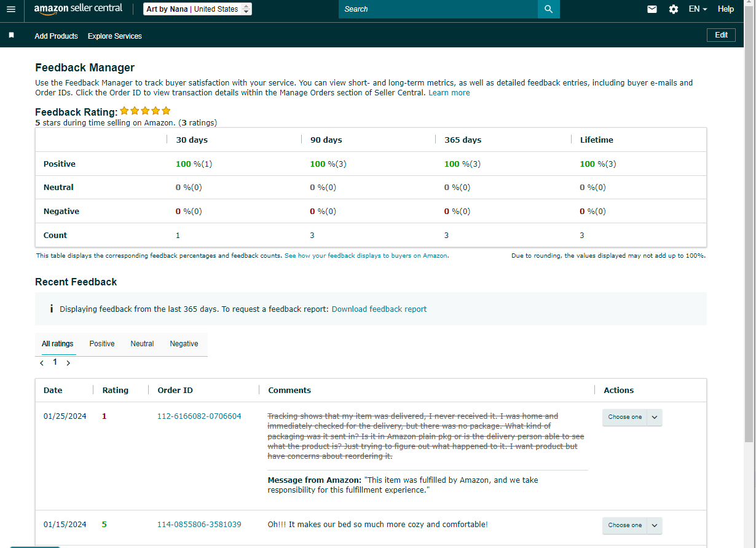Click the Comments column header
Viewport: 756px width, 548px height.
(289, 391)
